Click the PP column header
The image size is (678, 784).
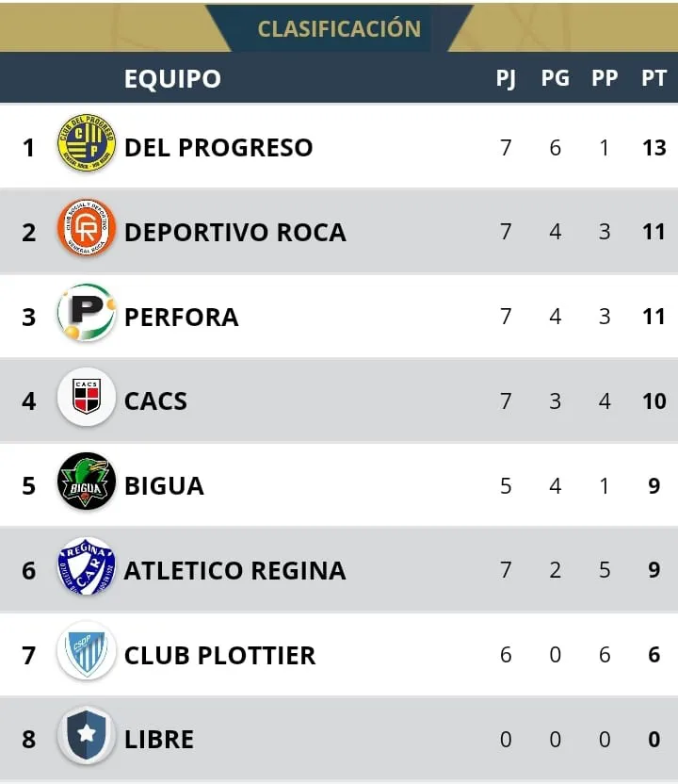[x=605, y=78]
